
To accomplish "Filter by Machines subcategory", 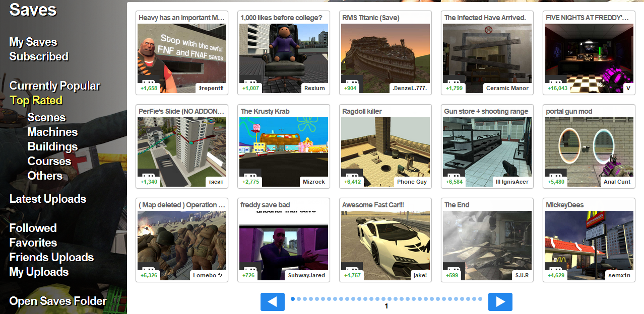I will coord(52,132).
